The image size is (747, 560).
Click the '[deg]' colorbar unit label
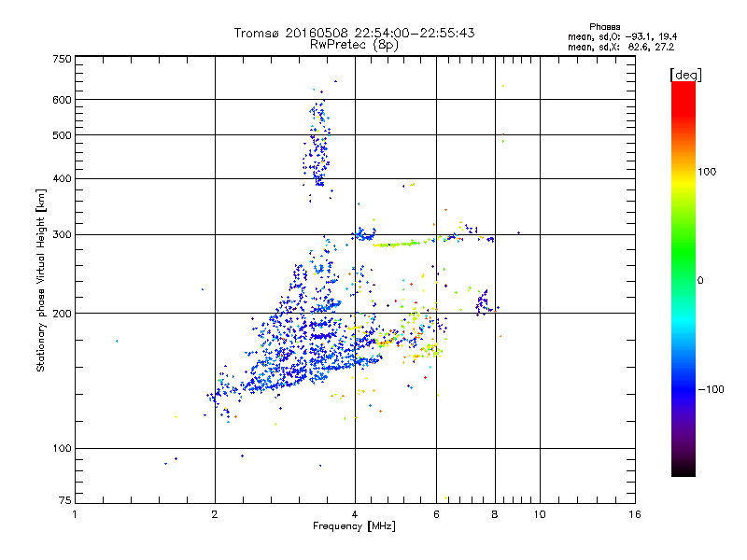click(x=685, y=75)
